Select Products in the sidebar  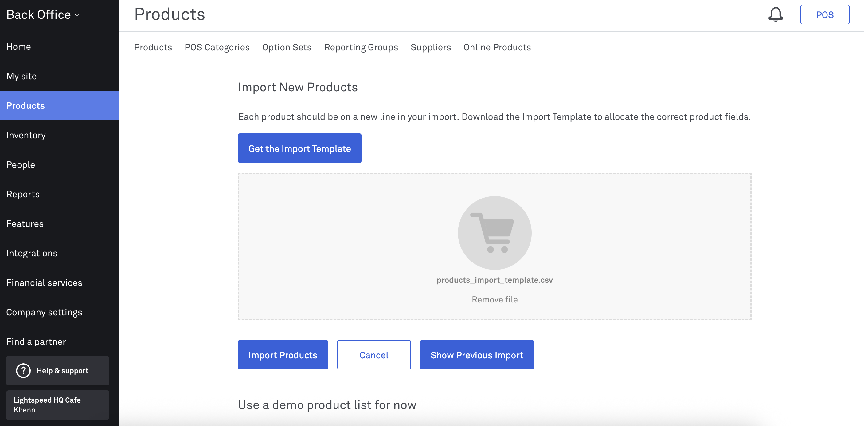[60, 105]
